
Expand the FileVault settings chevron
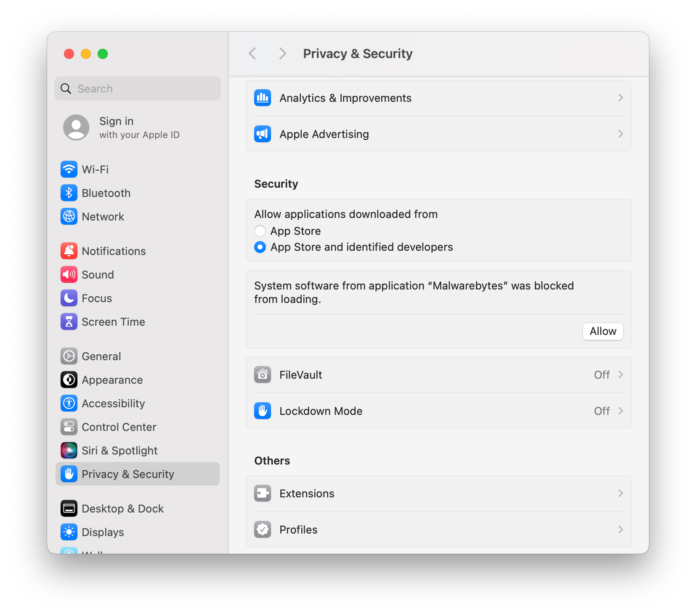pyautogui.click(x=620, y=375)
